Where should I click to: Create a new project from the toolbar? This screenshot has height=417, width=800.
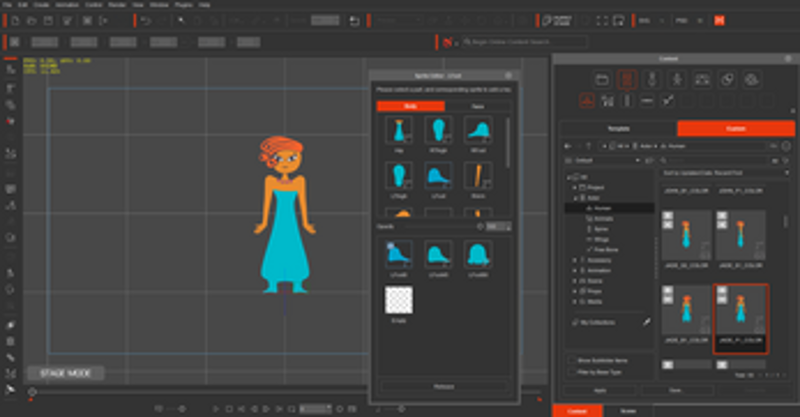[x=15, y=21]
